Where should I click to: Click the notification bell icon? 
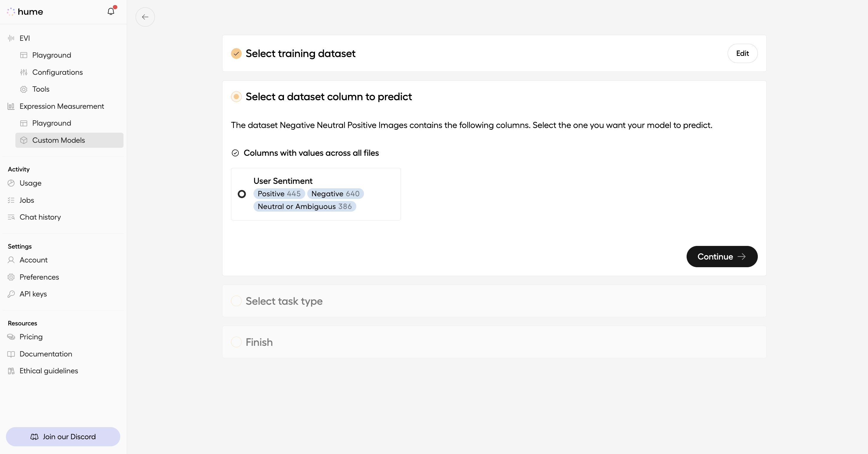110,11
